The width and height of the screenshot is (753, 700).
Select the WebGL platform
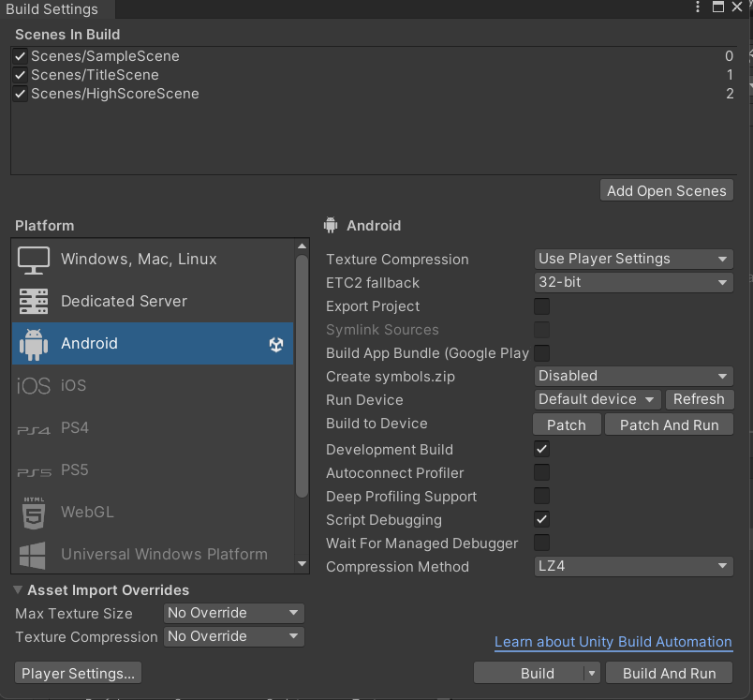pos(153,513)
